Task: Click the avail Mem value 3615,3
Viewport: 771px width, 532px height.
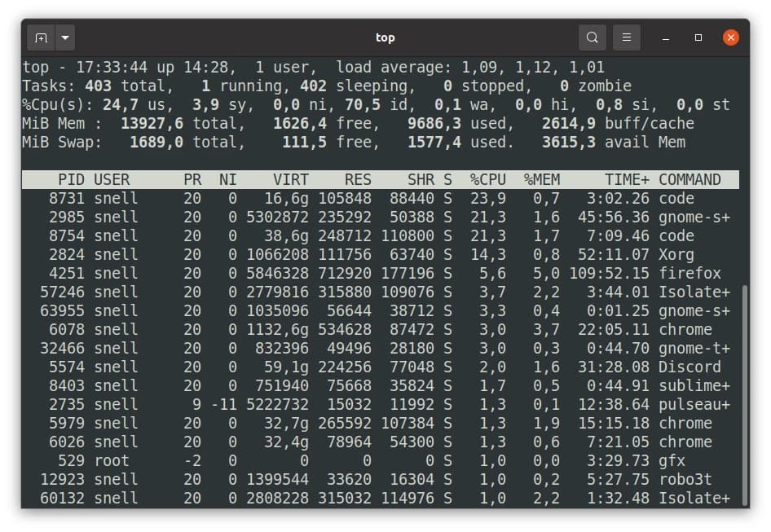Action: tap(568, 142)
